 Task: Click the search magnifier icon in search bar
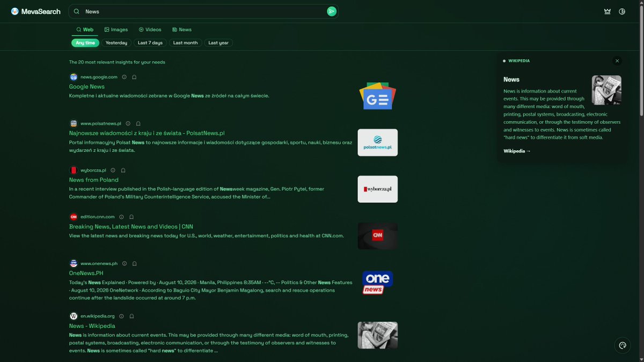click(77, 11)
